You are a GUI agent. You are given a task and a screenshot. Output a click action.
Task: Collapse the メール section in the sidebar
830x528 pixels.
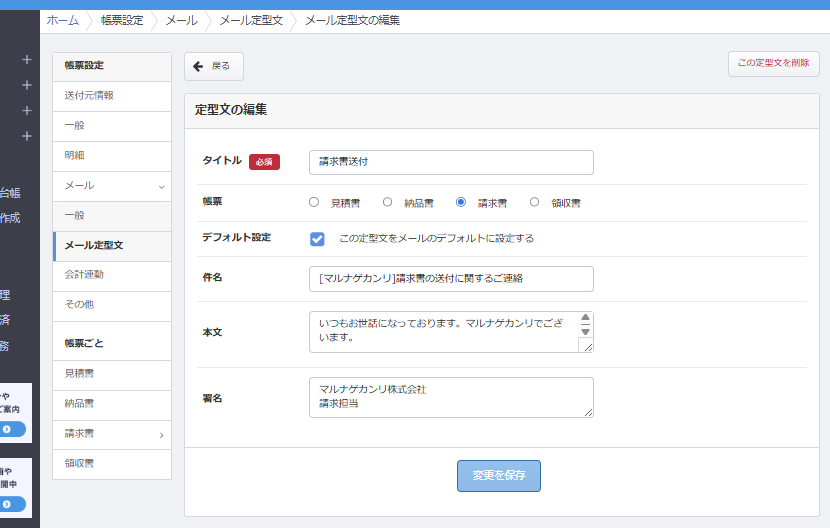(161, 186)
